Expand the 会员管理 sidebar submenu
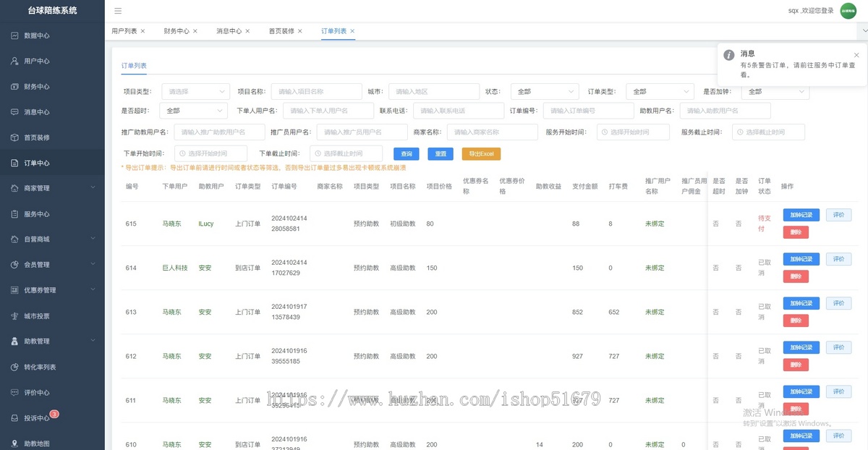868x450 pixels. 93,265
